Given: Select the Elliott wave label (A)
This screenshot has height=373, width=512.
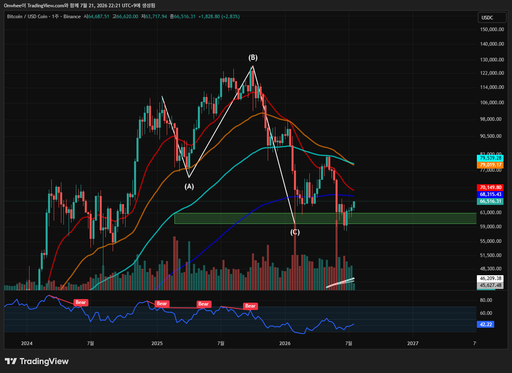Looking at the screenshot, I should tap(189, 186).
